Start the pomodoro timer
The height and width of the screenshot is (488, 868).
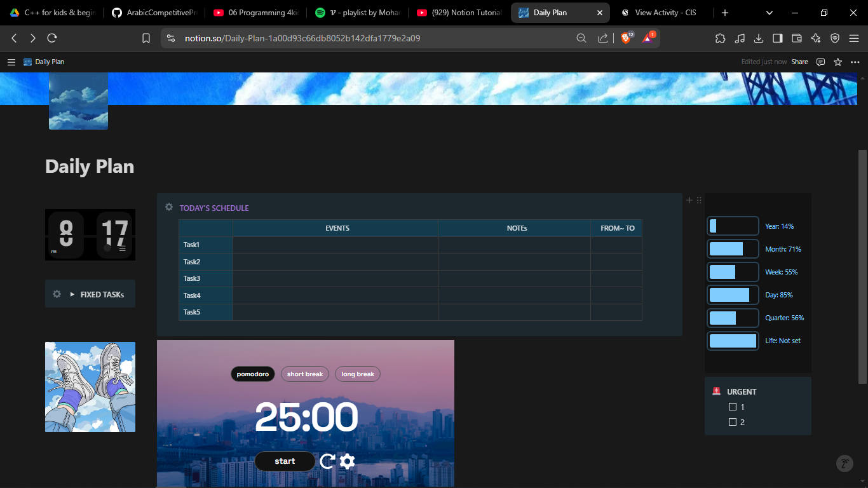tap(285, 461)
